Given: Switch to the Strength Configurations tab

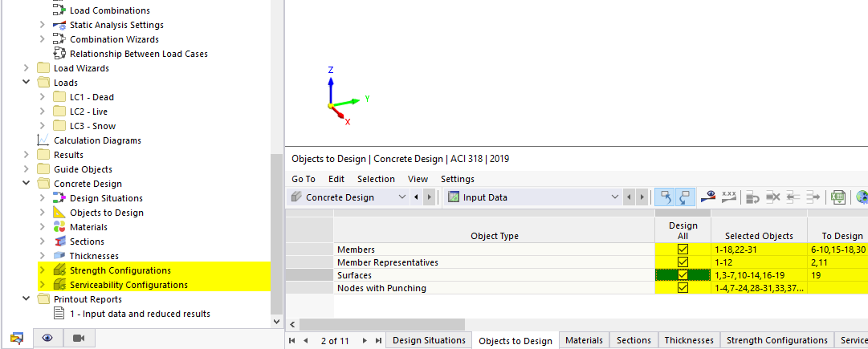Looking at the screenshot, I should pos(776,340).
